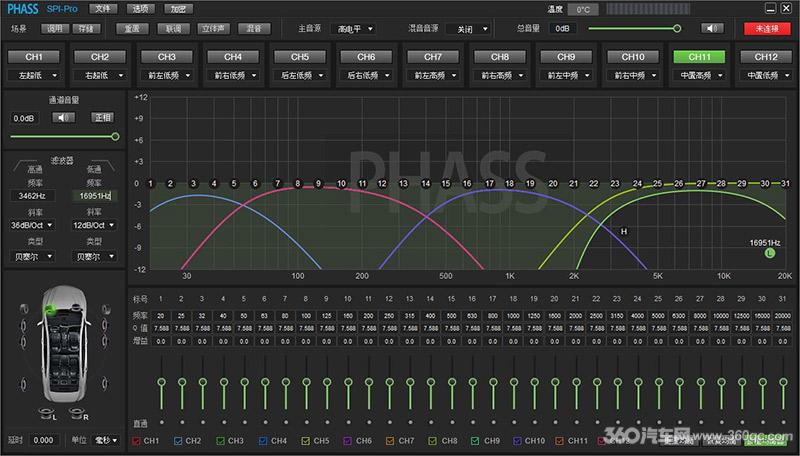
Task: Select the dark dashboard speaker right of the green one
Action: point(76,307)
